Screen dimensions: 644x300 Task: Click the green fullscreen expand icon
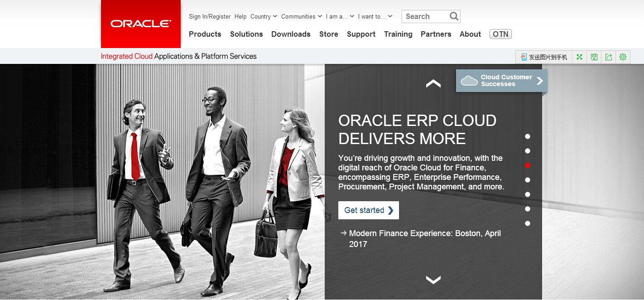coord(579,57)
